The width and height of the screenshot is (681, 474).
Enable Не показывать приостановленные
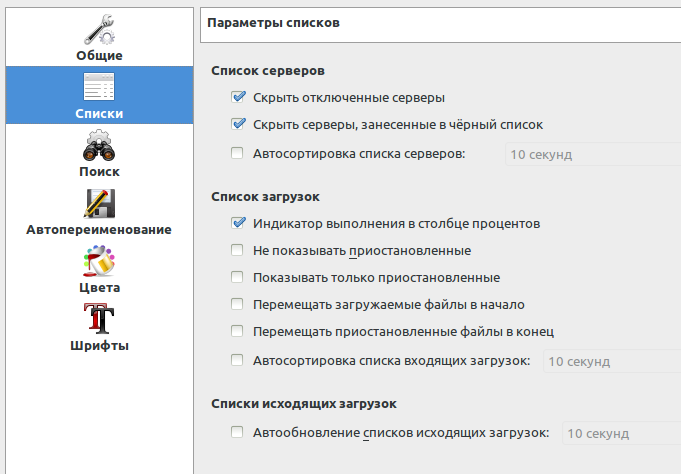pyautogui.click(x=237, y=250)
